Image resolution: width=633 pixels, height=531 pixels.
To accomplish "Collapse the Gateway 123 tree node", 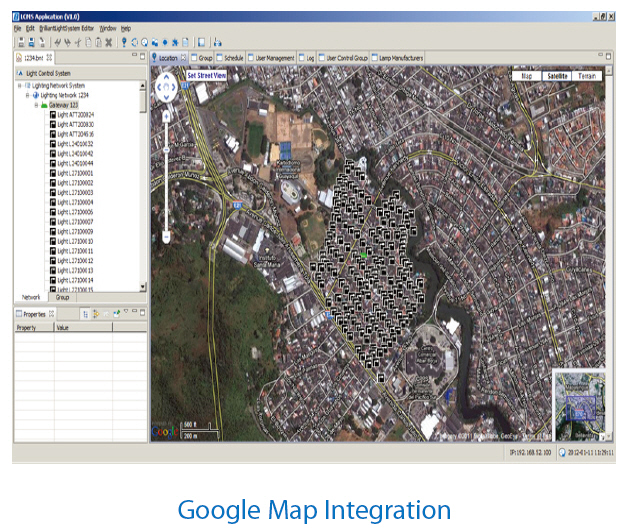I will (x=36, y=105).
